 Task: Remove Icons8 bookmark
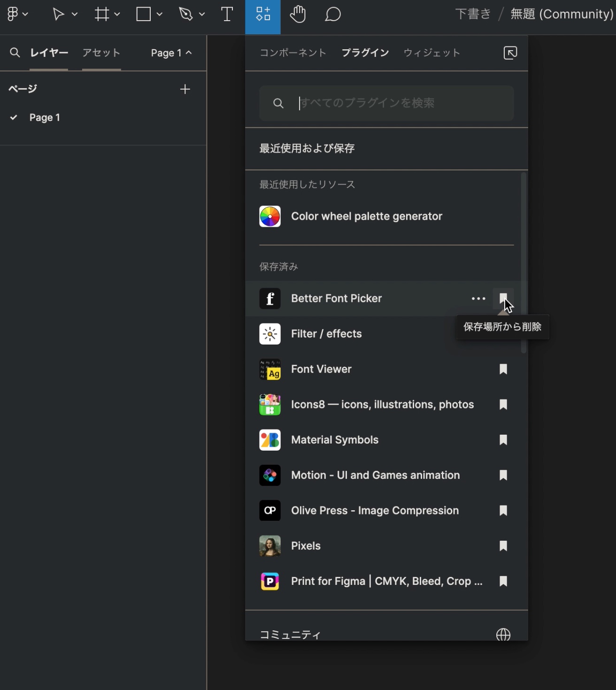click(503, 405)
